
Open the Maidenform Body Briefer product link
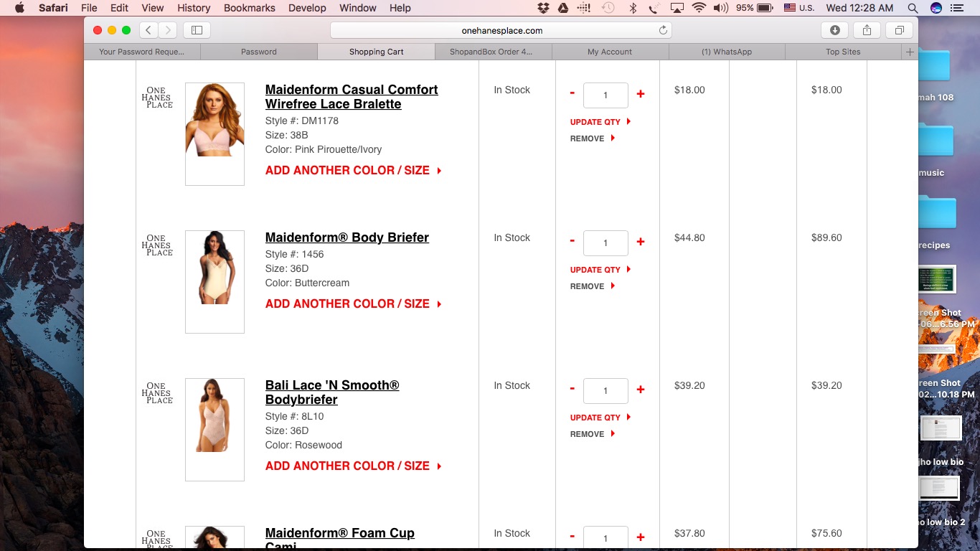pyautogui.click(x=347, y=237)
